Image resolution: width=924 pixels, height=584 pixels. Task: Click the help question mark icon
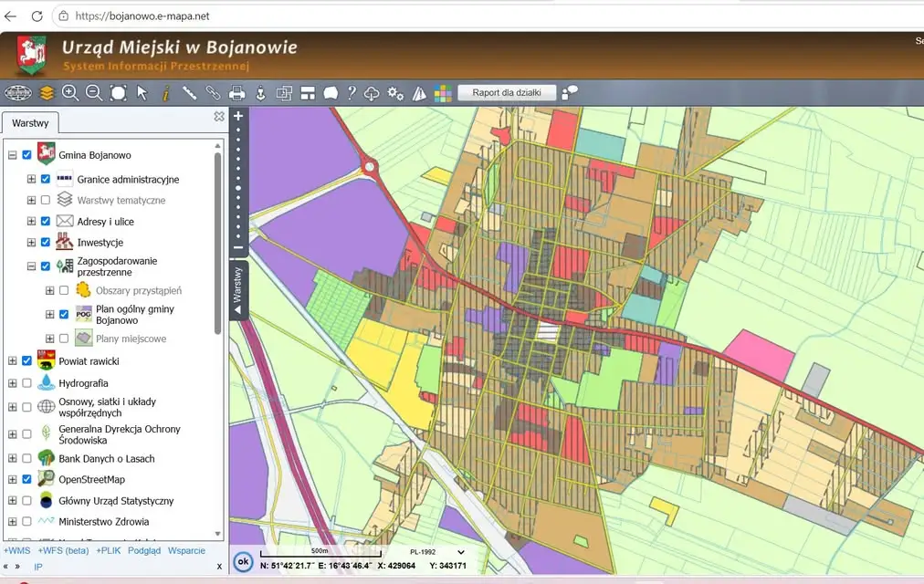coord(352,93)
